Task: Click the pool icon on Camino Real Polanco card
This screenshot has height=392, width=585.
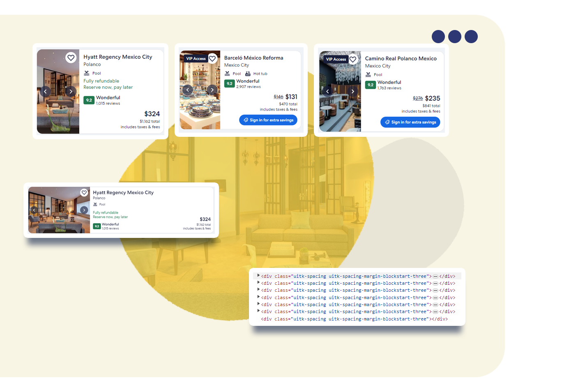Action: coord(368,74)
